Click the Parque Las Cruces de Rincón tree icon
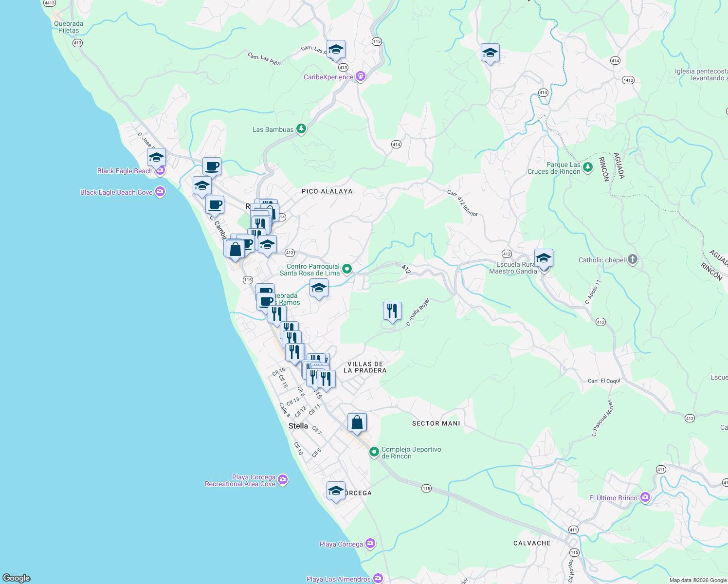 pos(588,167)
